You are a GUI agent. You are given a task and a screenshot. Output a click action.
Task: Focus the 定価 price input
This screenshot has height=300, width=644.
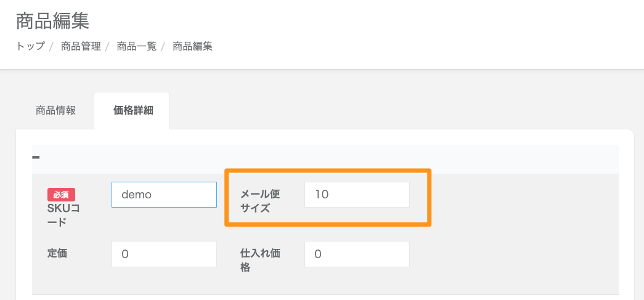(x=164, y=254)
